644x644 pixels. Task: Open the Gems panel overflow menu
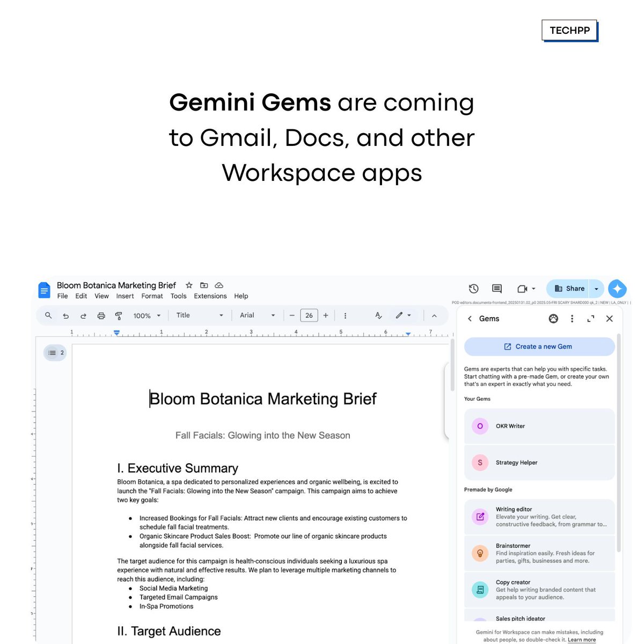[x=572, y=318]
